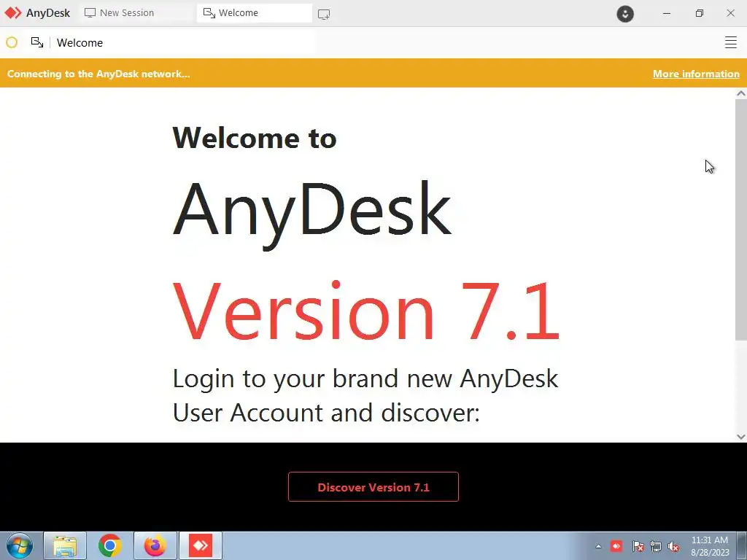Screen dimensions: 747x560
Task: Launch Firefox from the taskbar
Action: pos(155,545)
